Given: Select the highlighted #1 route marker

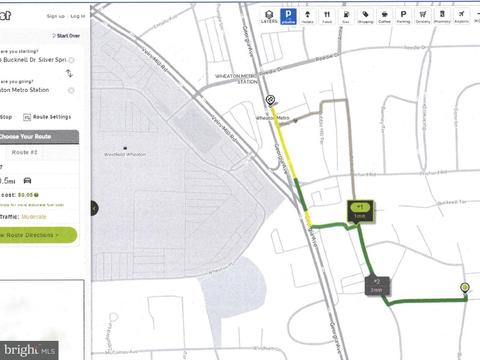Looking at the screenshot, I should pyautogui.click(x=360, y=211).
